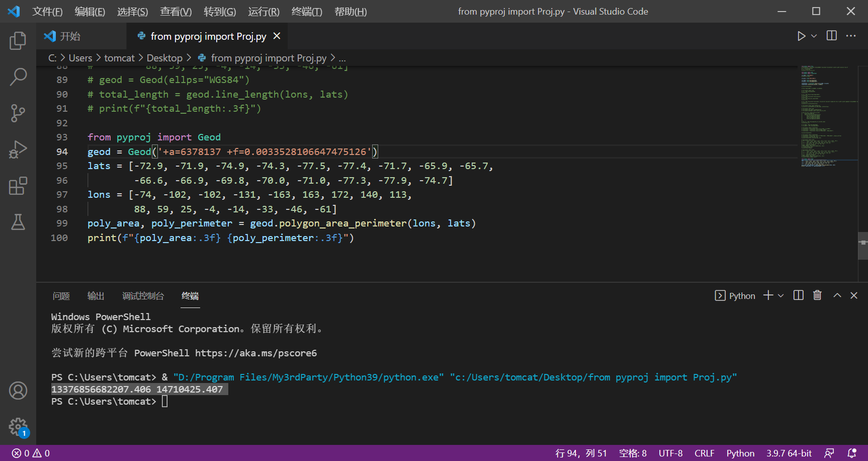Open editor More Actions ellipsis
This screenshot has width=868, height=461.
click(851, 36)
